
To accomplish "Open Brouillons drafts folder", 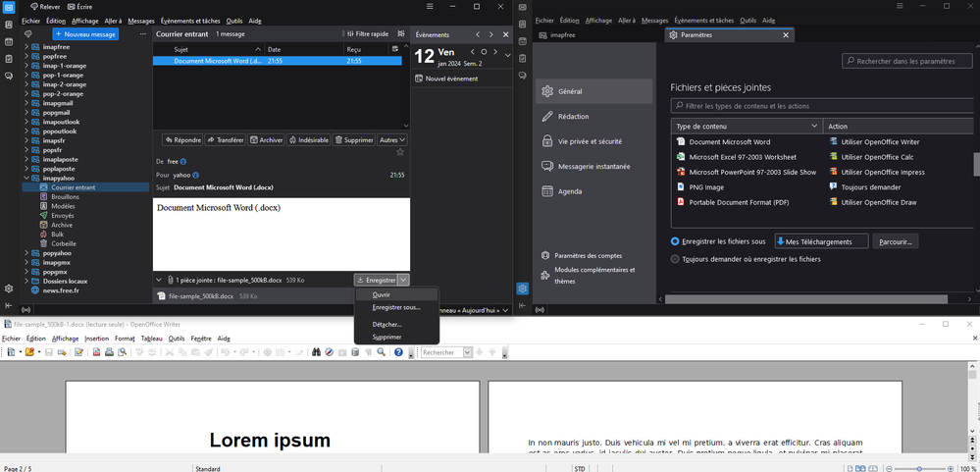I will 65,197.
